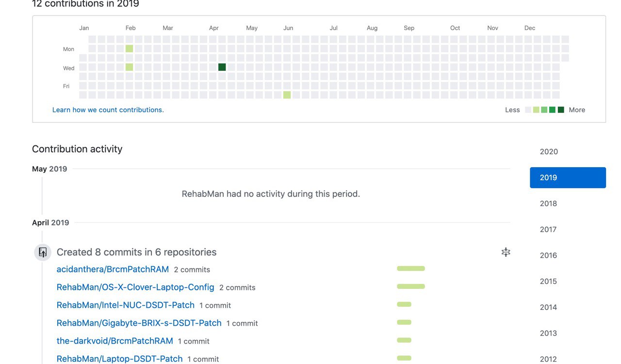
Task: Click the green bar for acidanthera/BrcmPatchRAM
Action: point(411,269)
